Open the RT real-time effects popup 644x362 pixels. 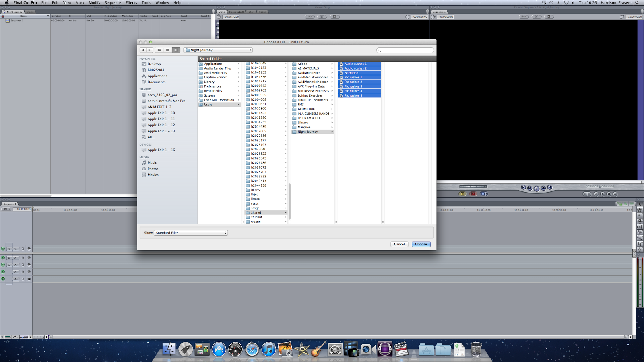pos(6,209)
